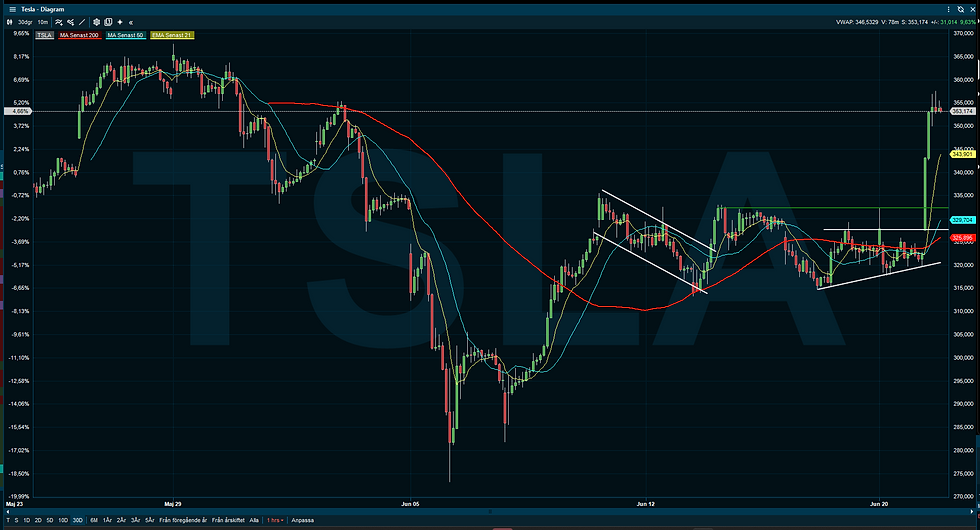
Task: Click the Jun 12 date label
Action: tap(646, 503)
